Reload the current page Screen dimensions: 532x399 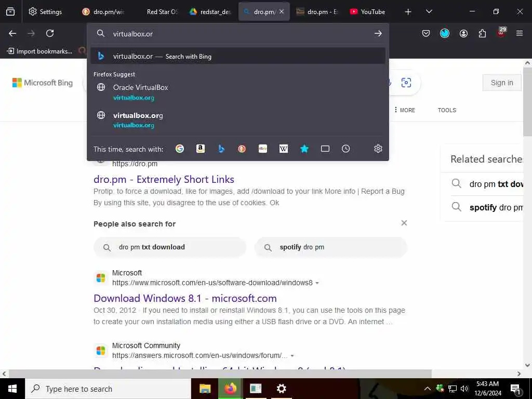[x=50, y=33]
